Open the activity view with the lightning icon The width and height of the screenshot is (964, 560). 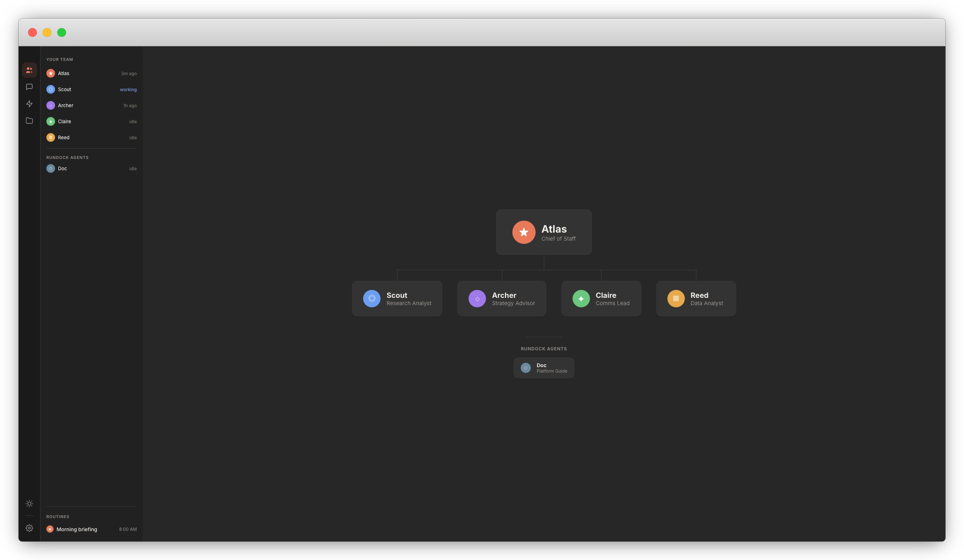coord(30,104)
